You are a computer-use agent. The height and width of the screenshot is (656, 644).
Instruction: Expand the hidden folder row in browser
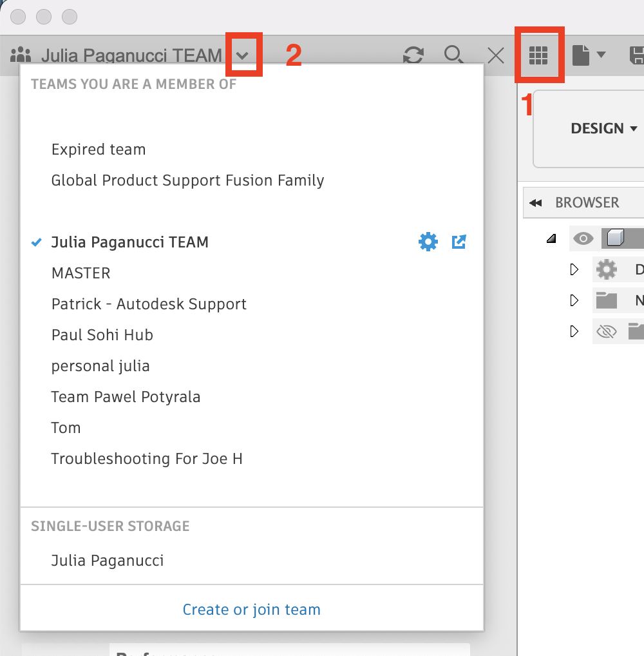point(574,331)
